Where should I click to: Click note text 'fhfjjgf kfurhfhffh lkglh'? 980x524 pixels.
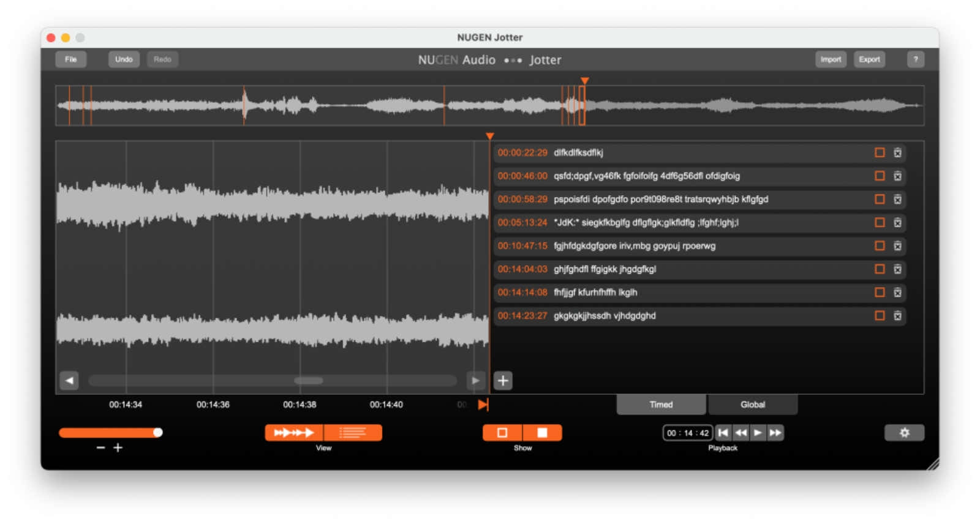(595, 292)
